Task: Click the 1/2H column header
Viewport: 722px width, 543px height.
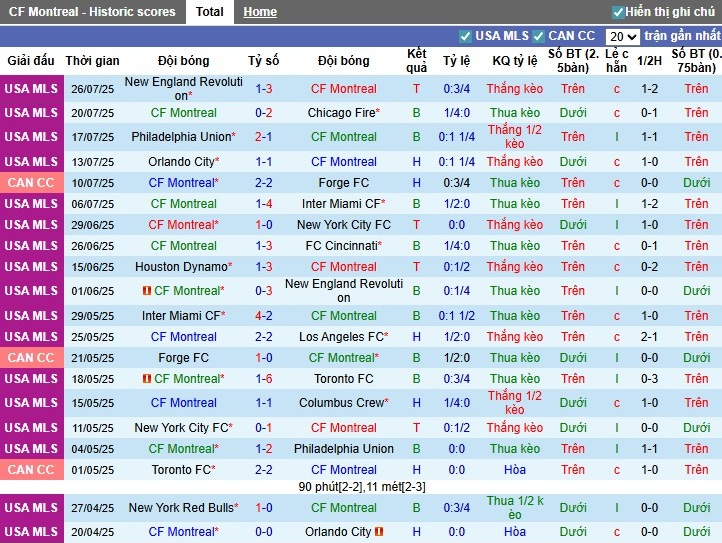Action: tap(649, 60)
